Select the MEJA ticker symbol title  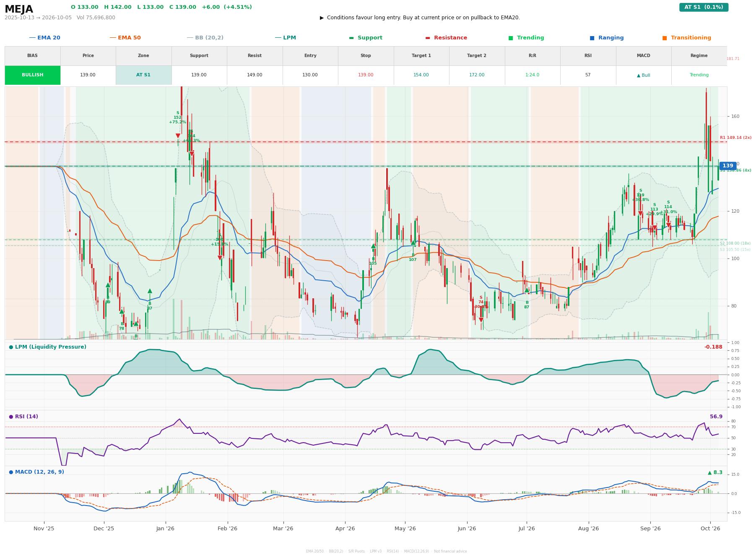(19, 9)
